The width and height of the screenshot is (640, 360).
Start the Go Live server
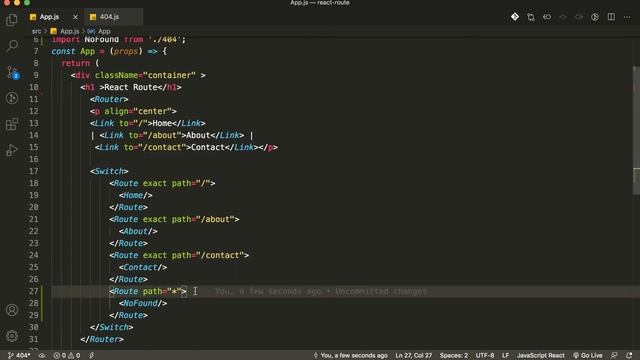click(588, 356)
